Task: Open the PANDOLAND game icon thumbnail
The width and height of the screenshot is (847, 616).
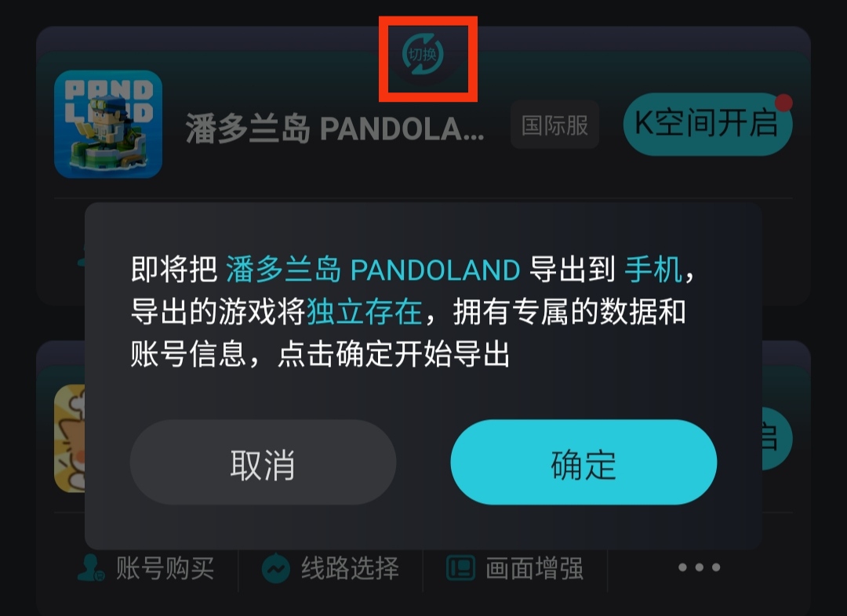Action: pos(108,124)
